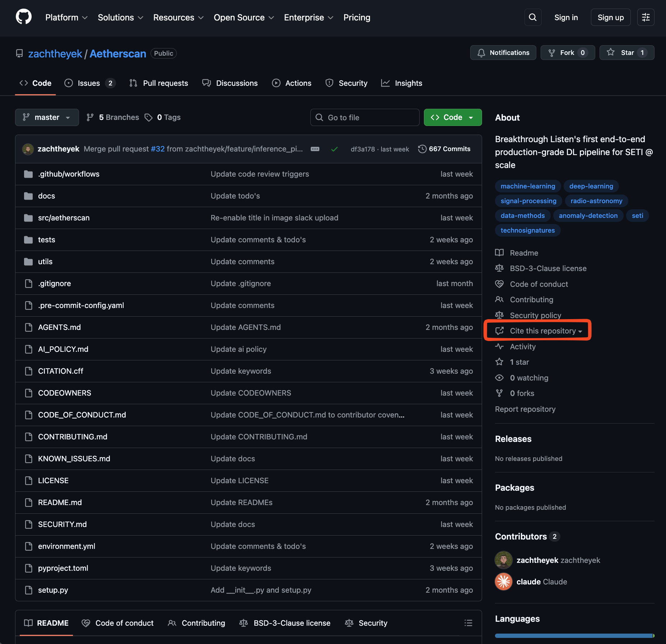Click the Fork button
The height and width of the screenshot is (644, 666).
(568, 53)
